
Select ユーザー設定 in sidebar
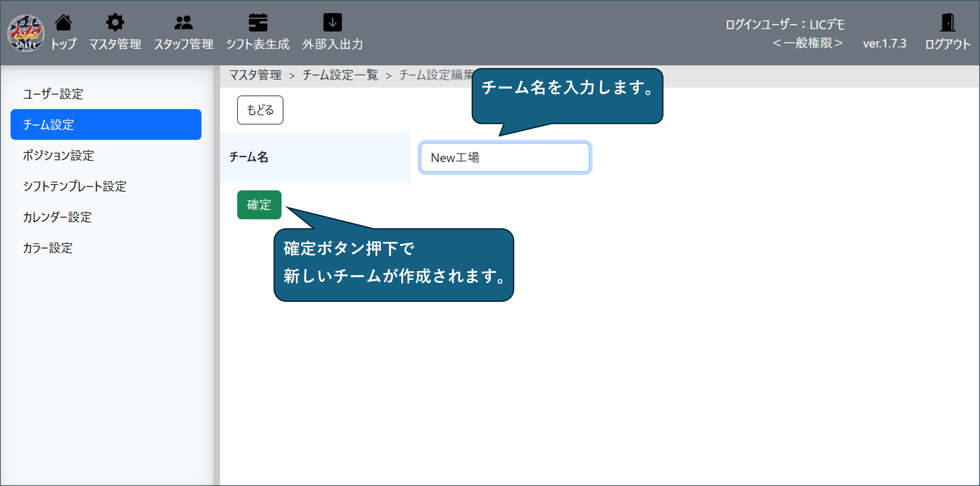53,94
